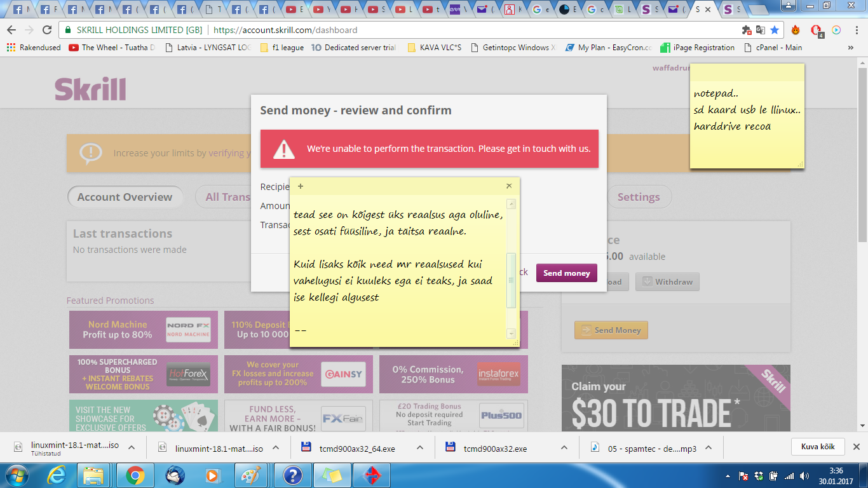Open the Instaforex 0% Commission banner
Screen dimensions: 868x488
[454, 374]
